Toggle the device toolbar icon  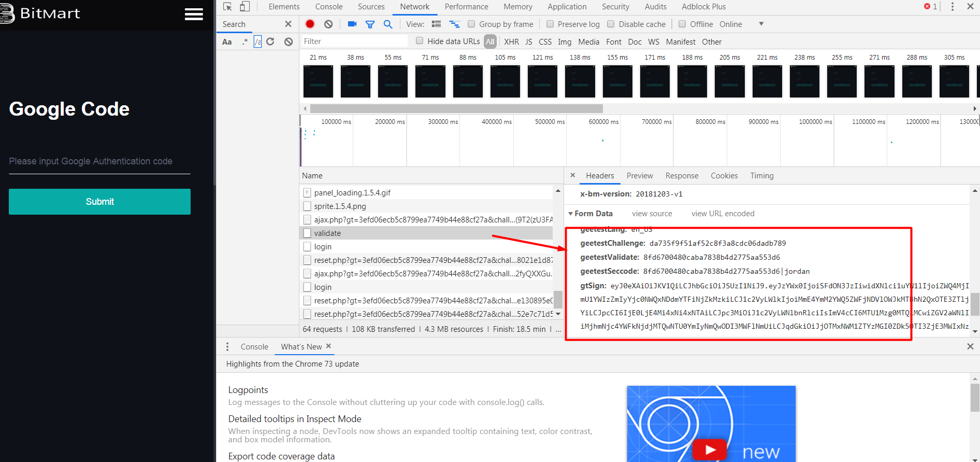click(x=245, y=7)
